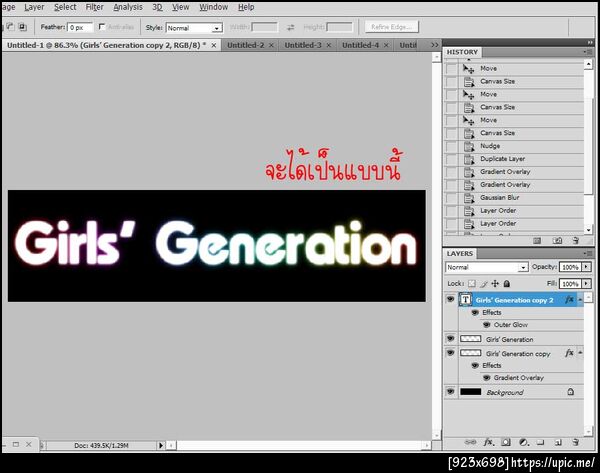Open the Layer menu
This screenshot has width=600, height=473.
[34, 7]
